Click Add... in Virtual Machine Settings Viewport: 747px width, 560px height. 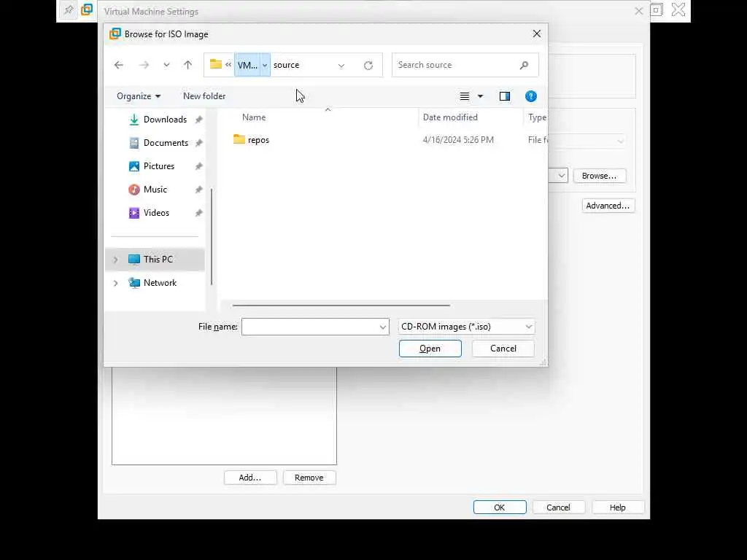(250, 478)
